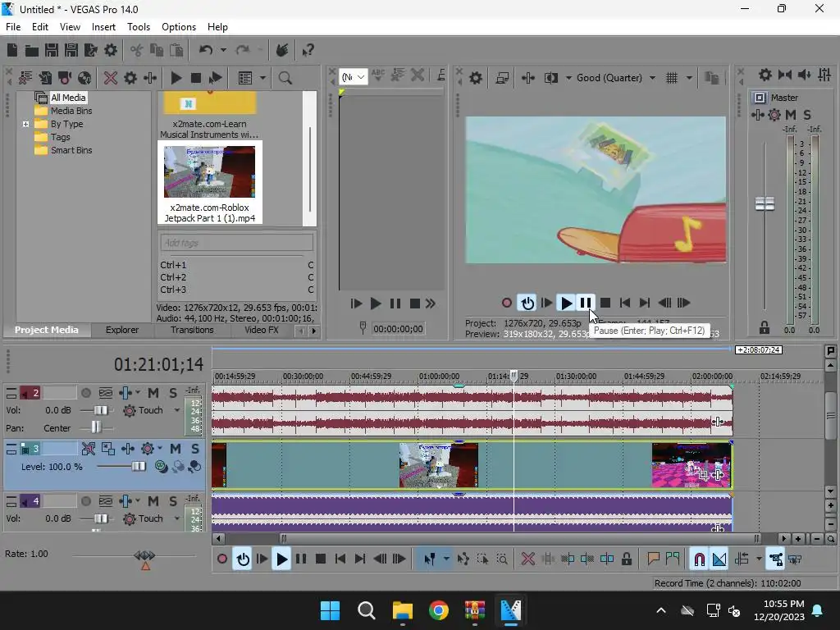Switch to the Explorer tab
The width and height of the screenshot is (840, 630).
[122, 330]
